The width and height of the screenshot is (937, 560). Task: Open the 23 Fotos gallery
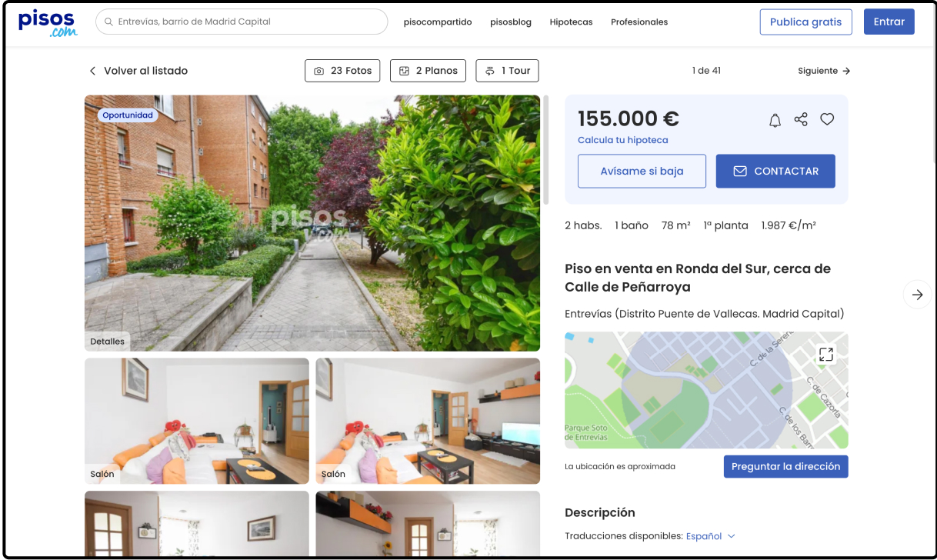pos(342,71)
